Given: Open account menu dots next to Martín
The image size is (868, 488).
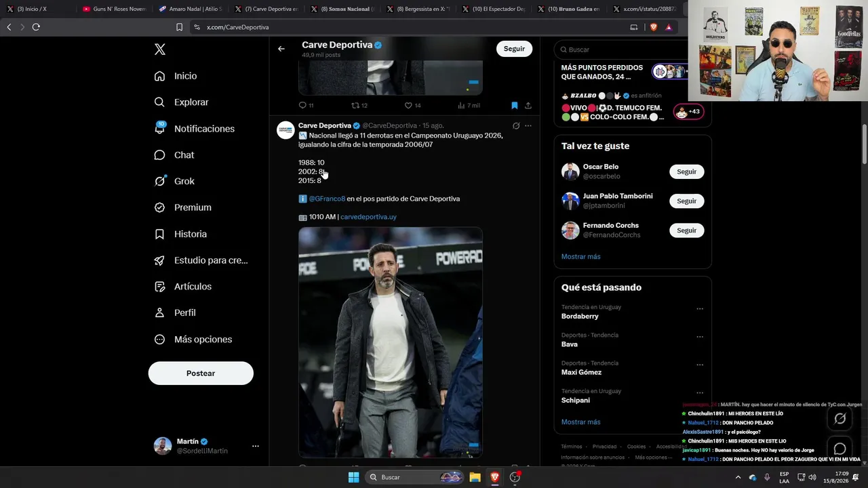Looking at the screenshot, I should click(x=256, y=446).
